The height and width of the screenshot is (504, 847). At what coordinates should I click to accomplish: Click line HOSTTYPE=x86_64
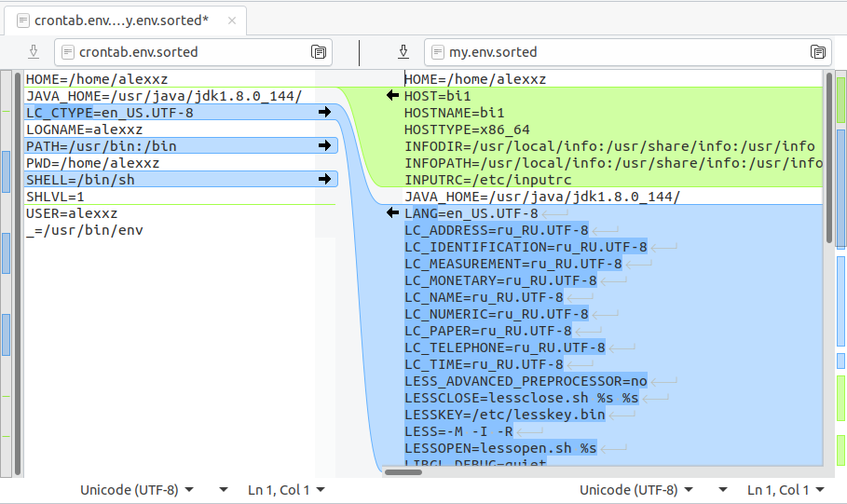(467, 129)
